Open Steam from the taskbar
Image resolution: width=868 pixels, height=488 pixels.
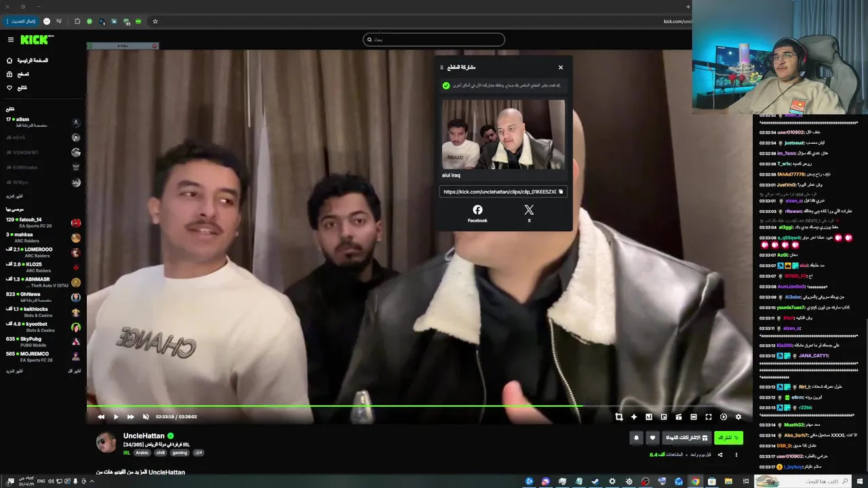[x=595, y=481]
